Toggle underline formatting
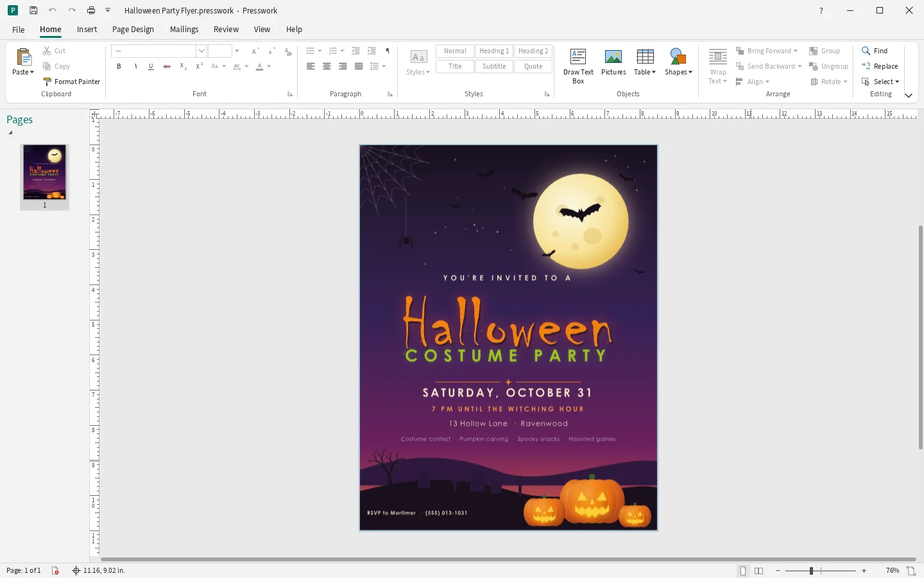Screen dimensions: 924x578 (x=151, y=66)
